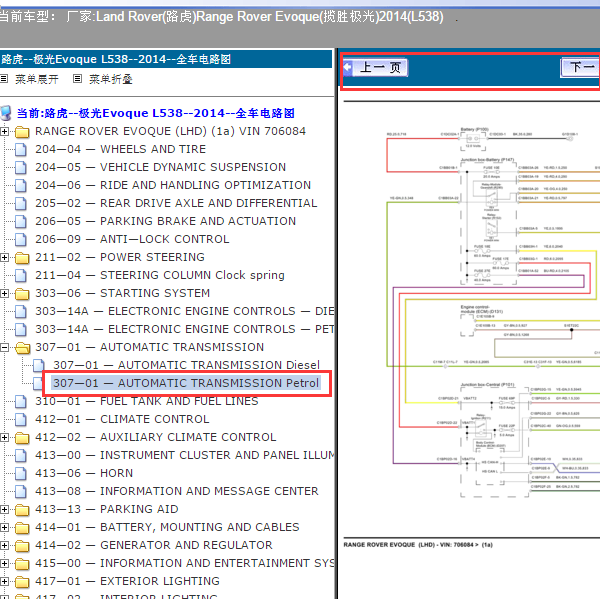The height and width of the screenshot is (599, 600).
Task: Click page icon of 412-01 CLIMATE CONTROL
Action: pyautogui.click(x=21, y=419)
